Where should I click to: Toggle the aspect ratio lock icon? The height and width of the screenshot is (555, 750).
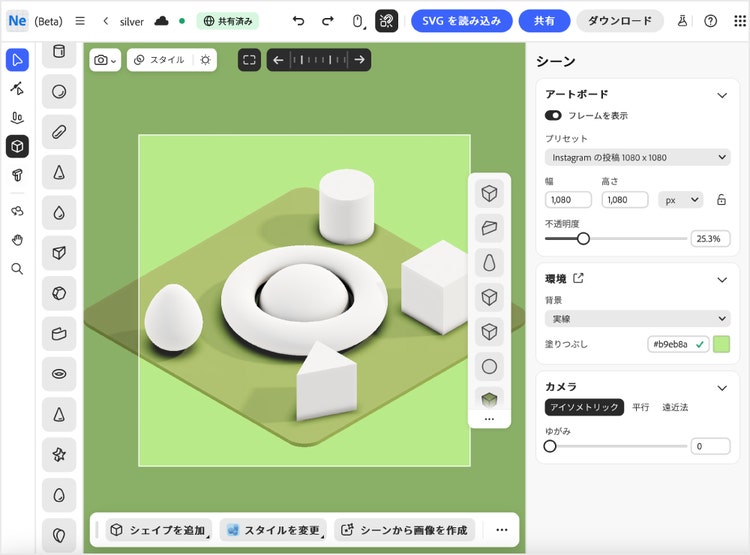(721, 200)
